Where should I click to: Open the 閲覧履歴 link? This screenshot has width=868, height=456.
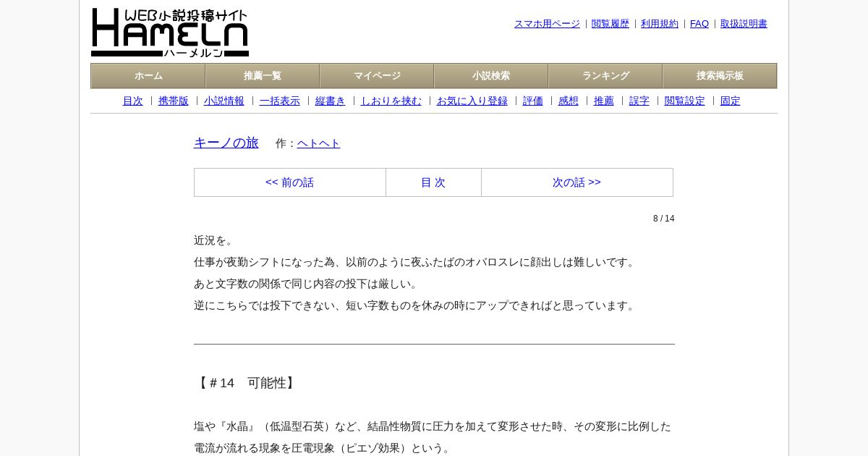point(610,24)
